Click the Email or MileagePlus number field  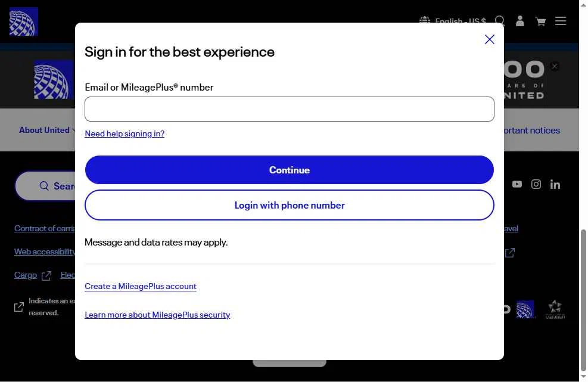[289, 109]
